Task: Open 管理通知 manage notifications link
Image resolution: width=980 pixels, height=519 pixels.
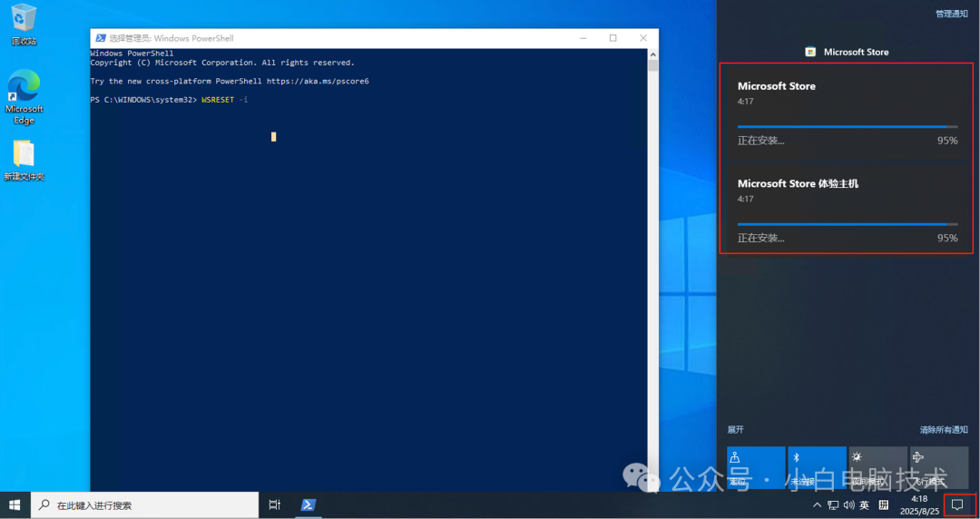Action: pos(951,14)
